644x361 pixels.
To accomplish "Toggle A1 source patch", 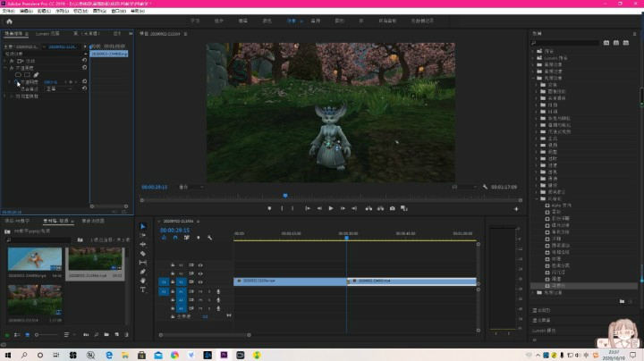I will [x=164, y=291].
